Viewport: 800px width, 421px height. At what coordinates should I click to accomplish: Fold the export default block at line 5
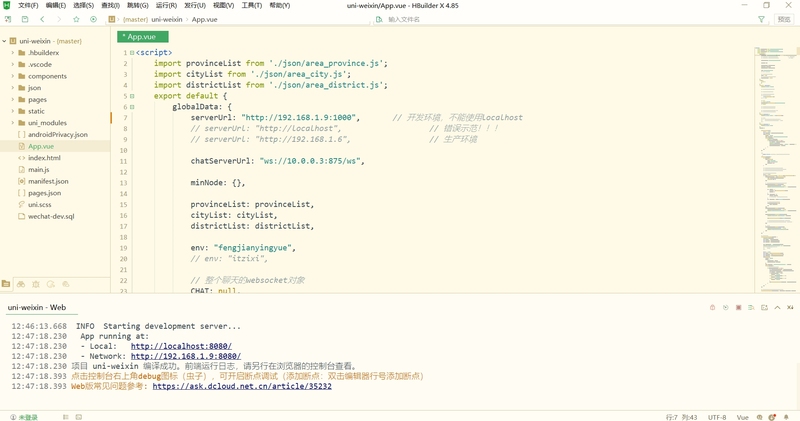pyautogui.click(x=132, y=96)
